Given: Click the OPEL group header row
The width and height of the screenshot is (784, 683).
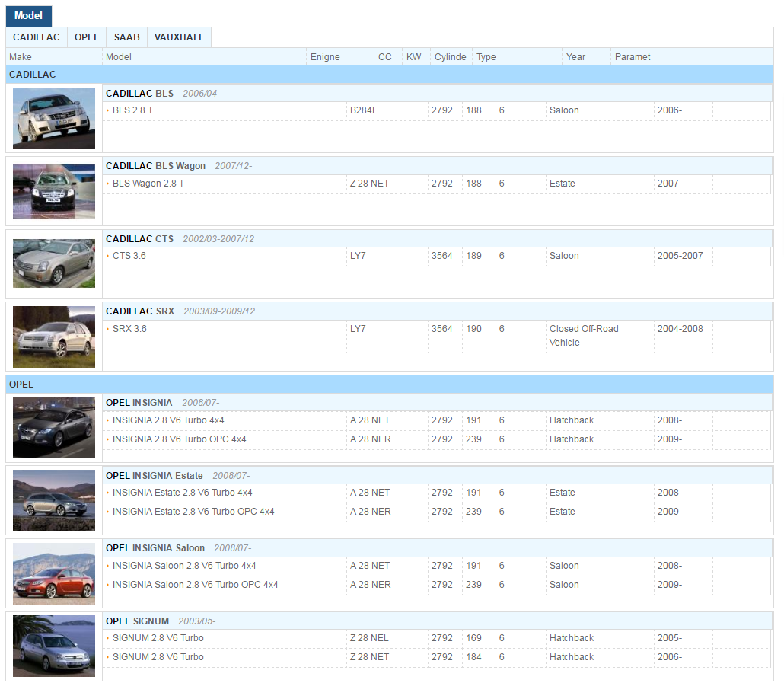Looking at the screenshot, I should tap(390, 384).
